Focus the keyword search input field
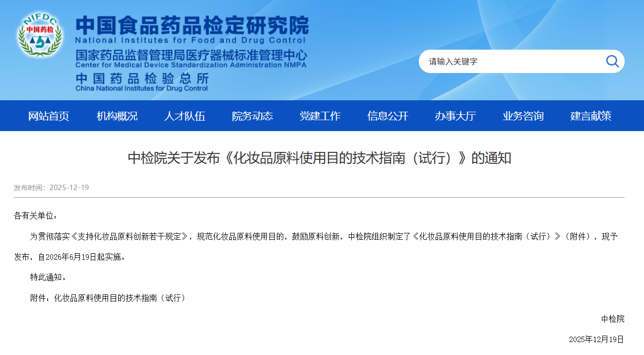Viewport: 644px width, 355px height. point(511,62)
